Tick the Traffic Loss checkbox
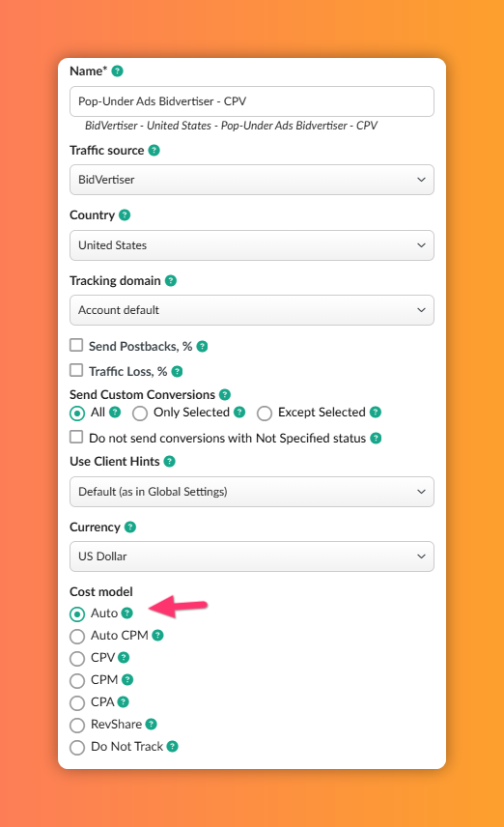The width and height of the screenshot is (504, 827). pyautogui.click(x=76, y=370)
